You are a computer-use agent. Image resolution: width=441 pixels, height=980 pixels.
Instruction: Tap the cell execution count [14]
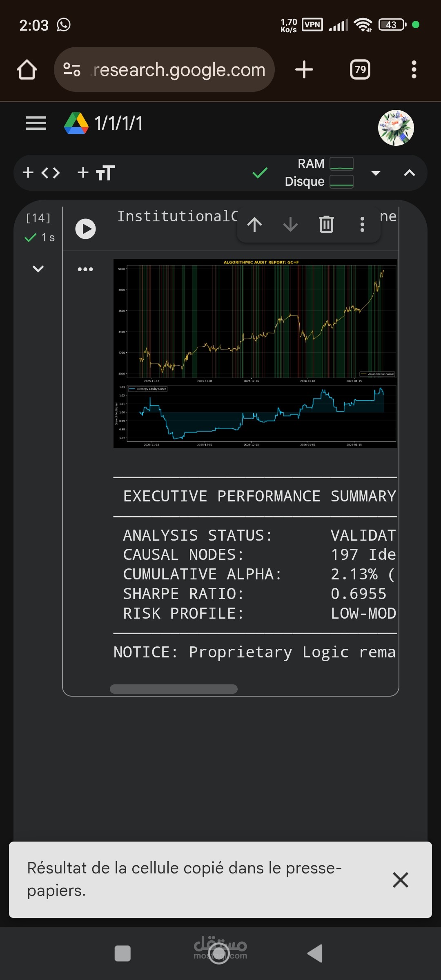click(38, 218)
